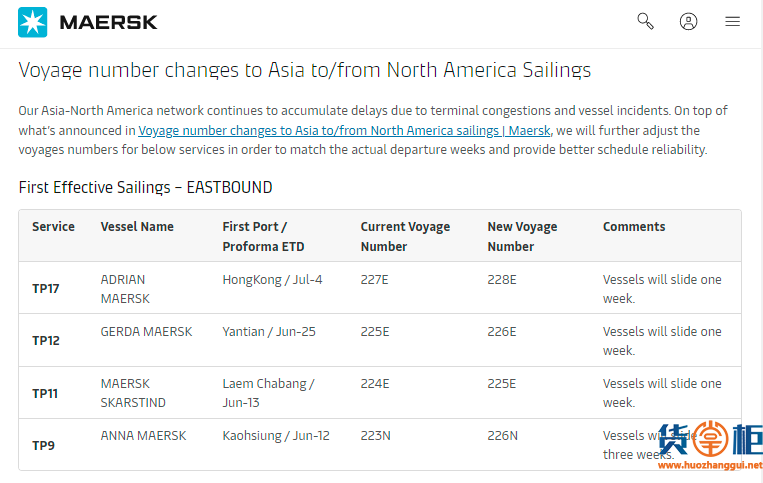The image size is (763, 483).
Task: Select the TP11 service cell
Action: coord(45,393)
